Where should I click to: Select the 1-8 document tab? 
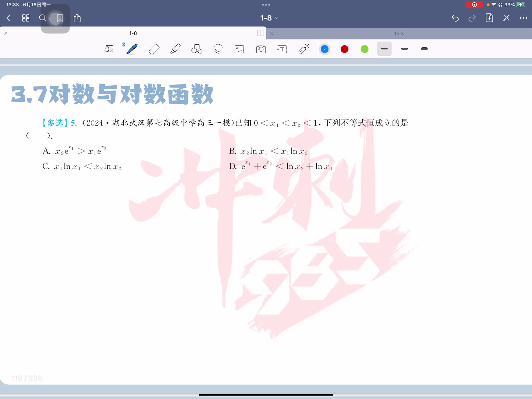pyautogui.click(x=133, y=33)
